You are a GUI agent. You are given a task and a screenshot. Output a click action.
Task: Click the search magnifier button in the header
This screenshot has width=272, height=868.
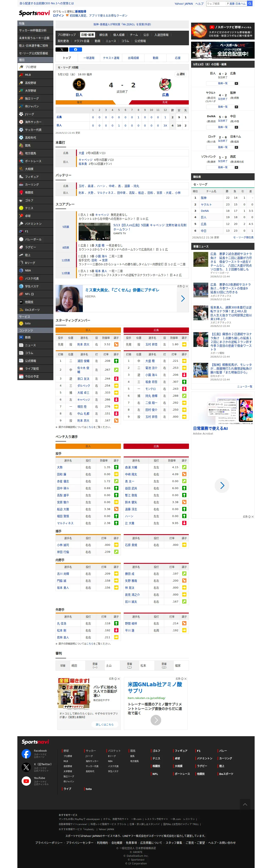(250, 3)
